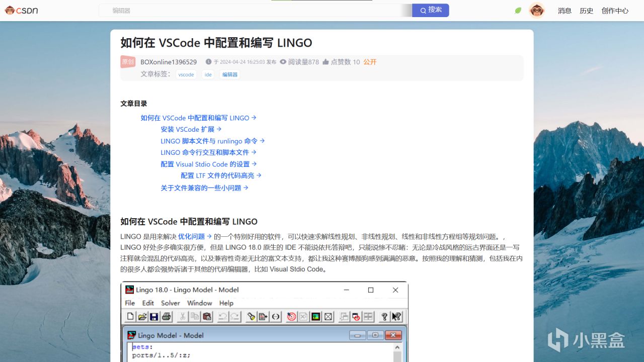Open the 优化问题 link in the paragraph
Image resolution: width=644 pixels, height=362 pixels.
click(195, 236)
